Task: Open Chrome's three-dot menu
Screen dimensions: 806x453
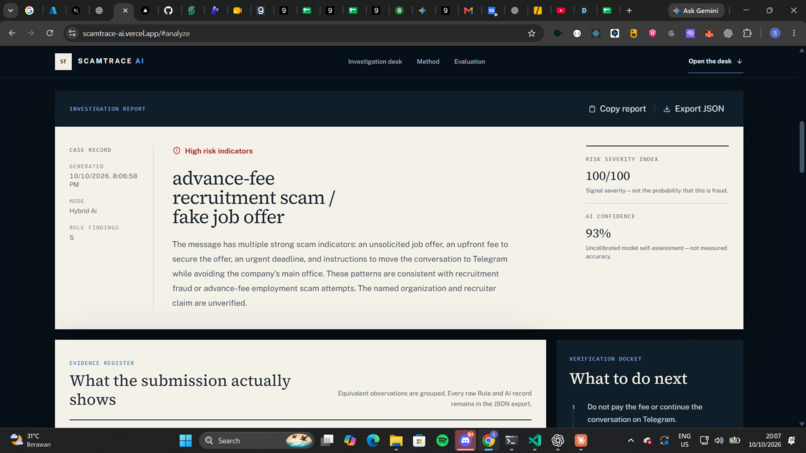Action: 794,33
